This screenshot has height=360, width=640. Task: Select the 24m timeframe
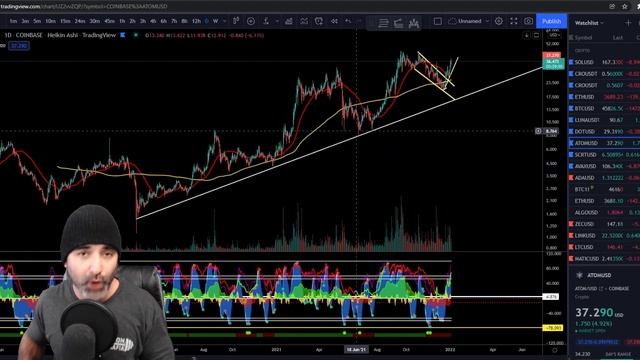click(x=80, y=21)
